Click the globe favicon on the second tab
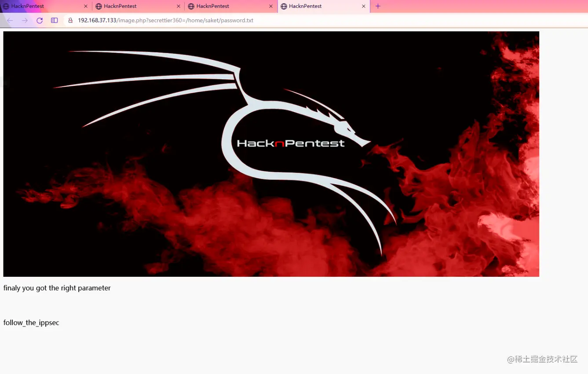Image resolution: width=588 pixels, height=374 pixels. (99, 6)
